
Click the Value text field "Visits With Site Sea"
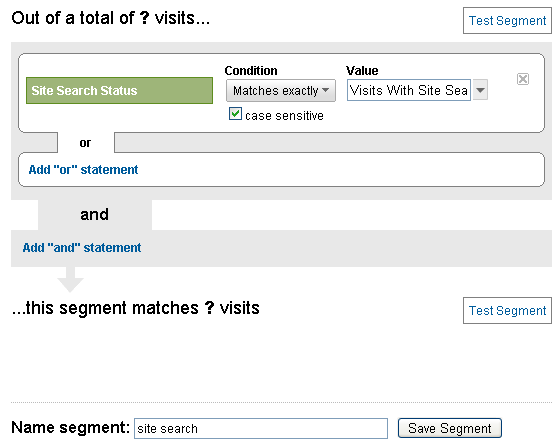409,90
